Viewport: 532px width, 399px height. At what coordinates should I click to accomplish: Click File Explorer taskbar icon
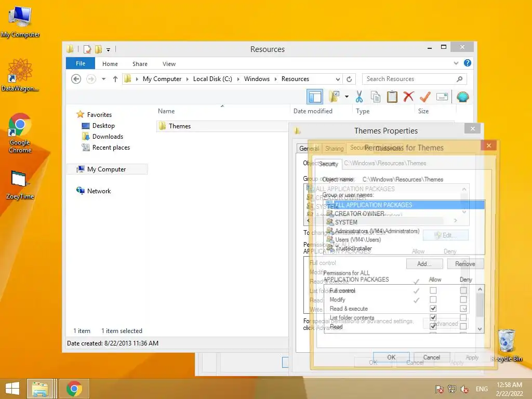click(40, 389)
